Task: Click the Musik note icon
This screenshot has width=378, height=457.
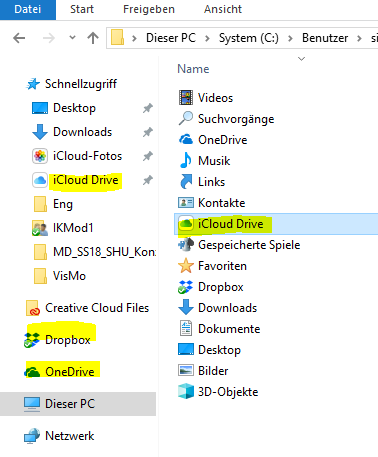Action: click(x=186, y=161)
